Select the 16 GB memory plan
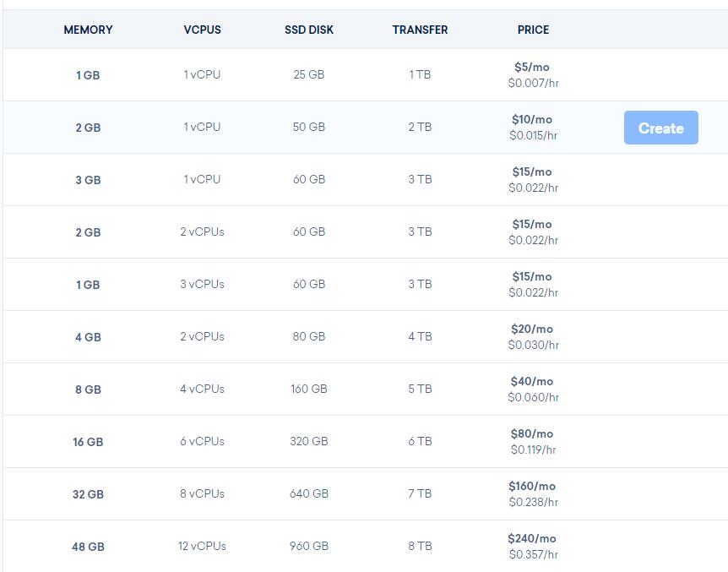The height and width of the screenshot is (572, 728). coord(88,442)
